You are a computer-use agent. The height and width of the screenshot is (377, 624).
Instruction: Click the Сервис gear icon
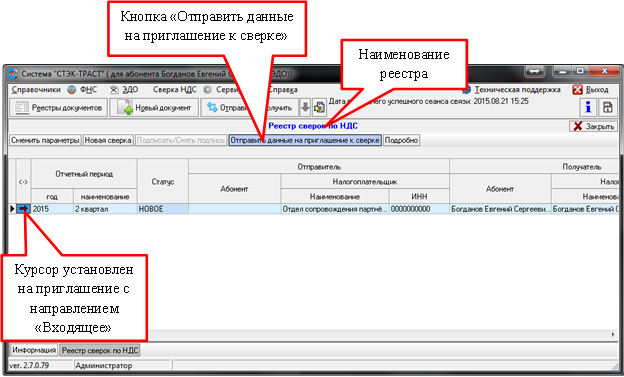pos(207,90)
